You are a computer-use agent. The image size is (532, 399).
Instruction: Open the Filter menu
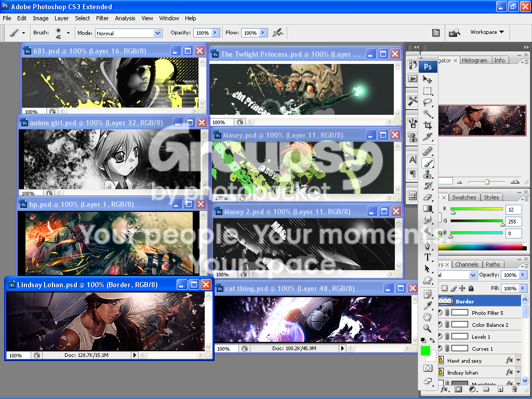click(x=102, y=18)
